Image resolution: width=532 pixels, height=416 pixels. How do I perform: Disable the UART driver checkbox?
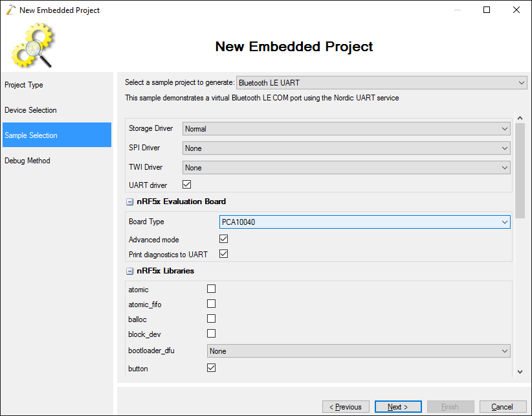click(186, 185)
